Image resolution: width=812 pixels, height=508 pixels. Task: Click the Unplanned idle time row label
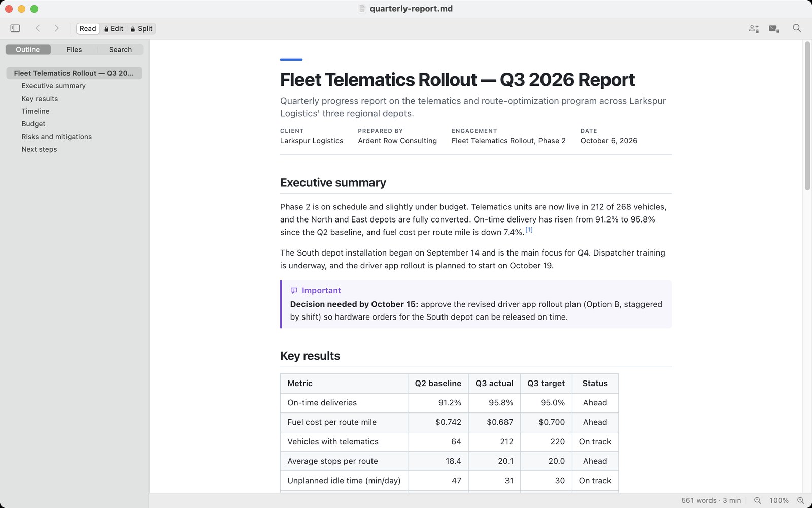coord(344,481)
